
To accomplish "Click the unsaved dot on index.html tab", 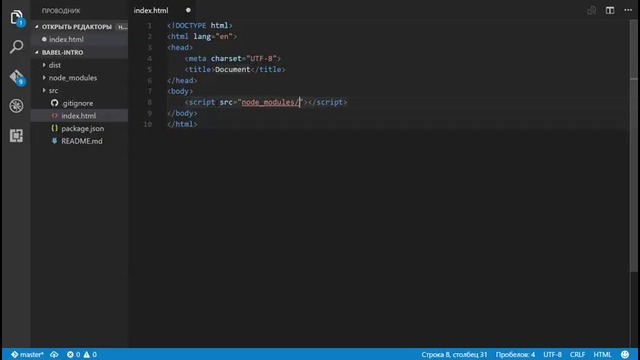I will [188, 10].
